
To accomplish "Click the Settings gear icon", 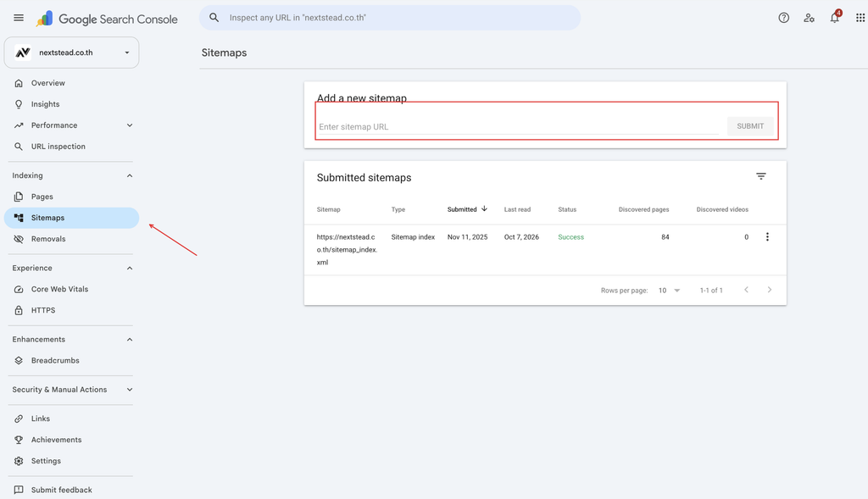I will 19,461.
